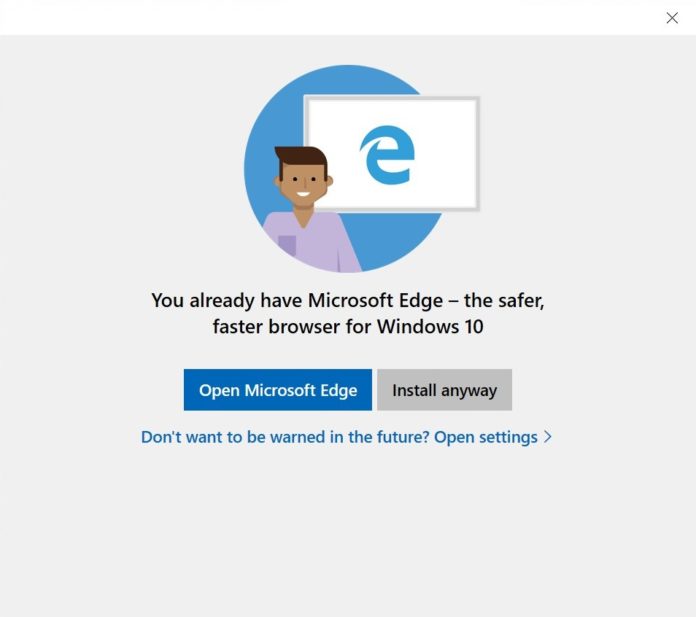Click the empty gray area below the link

[x=348, y=530]
